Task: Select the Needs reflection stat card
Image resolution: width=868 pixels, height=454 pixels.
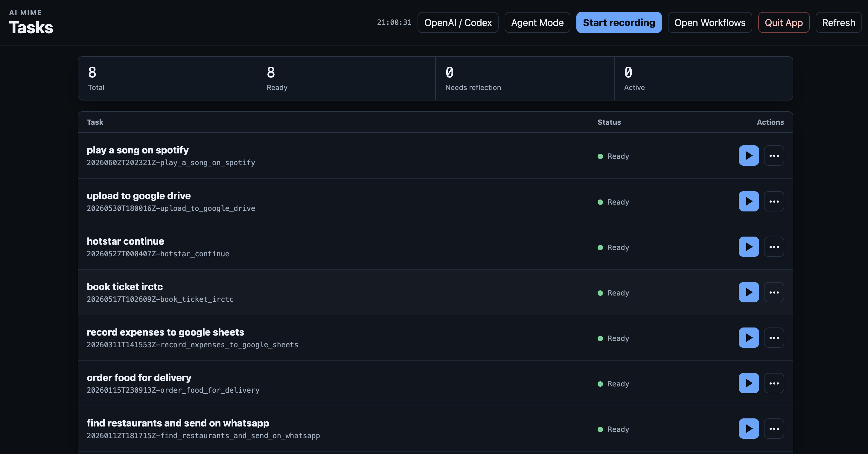Action: coord(525,78)
